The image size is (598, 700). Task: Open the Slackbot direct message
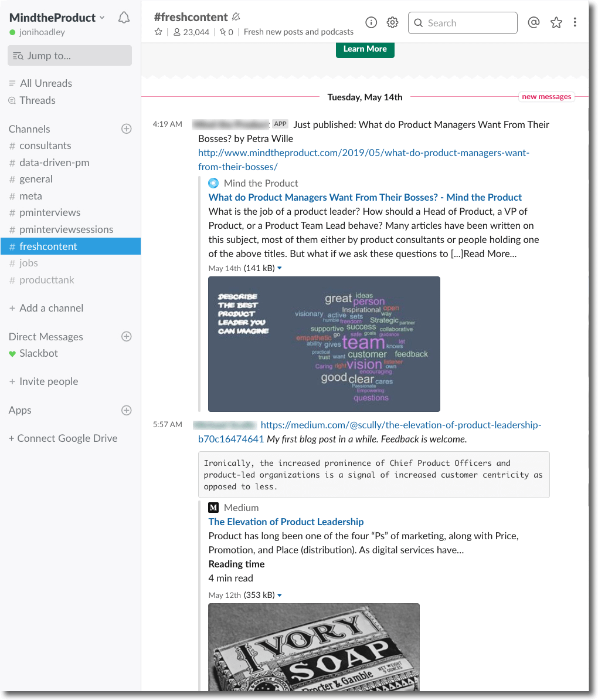tap(38, 353)
